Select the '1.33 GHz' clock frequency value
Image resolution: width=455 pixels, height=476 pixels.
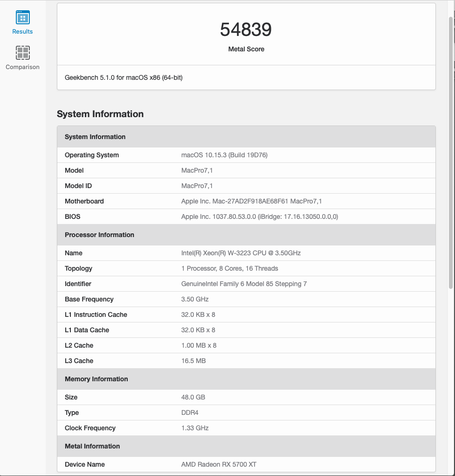pos(195,428)
